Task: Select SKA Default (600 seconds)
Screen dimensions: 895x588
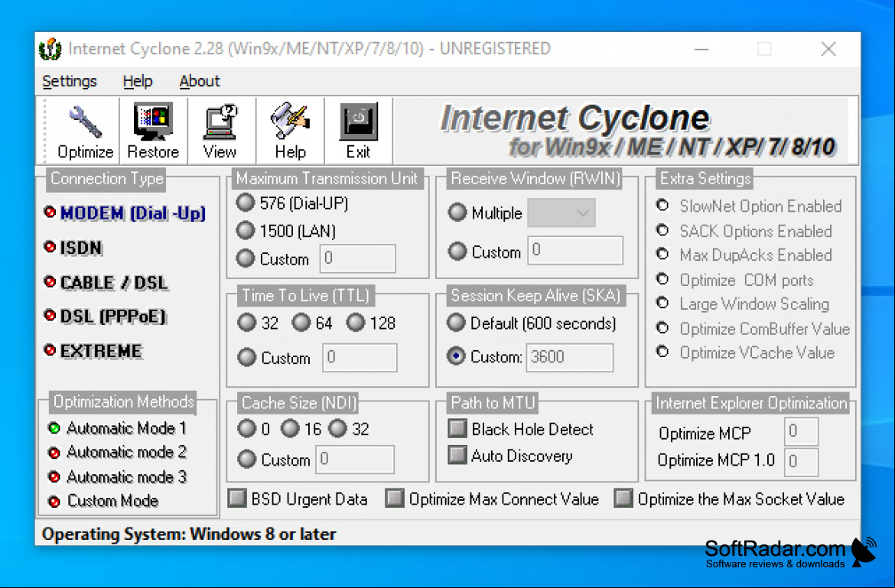Action: 532,323
